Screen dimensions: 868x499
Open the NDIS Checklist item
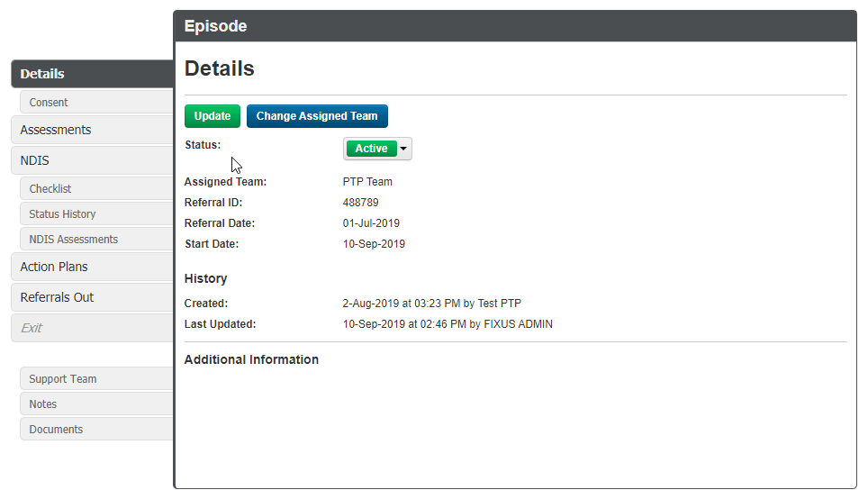97,188
